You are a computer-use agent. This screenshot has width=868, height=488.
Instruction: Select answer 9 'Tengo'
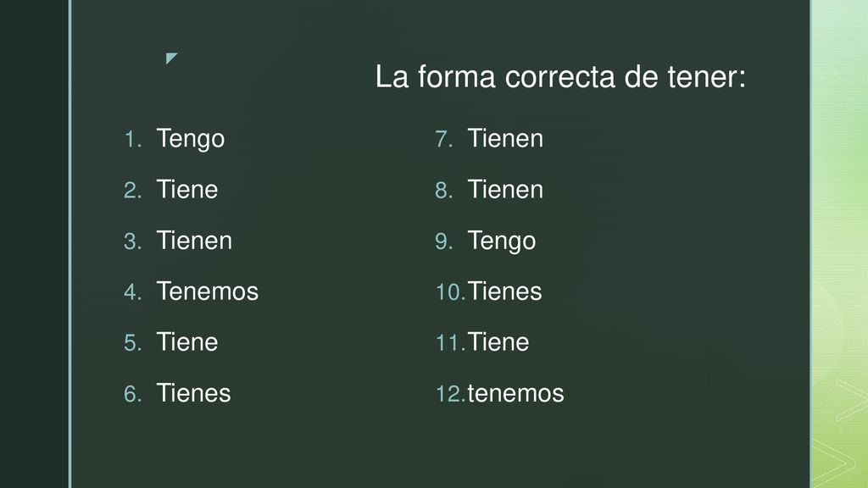[x=502, y=241]
